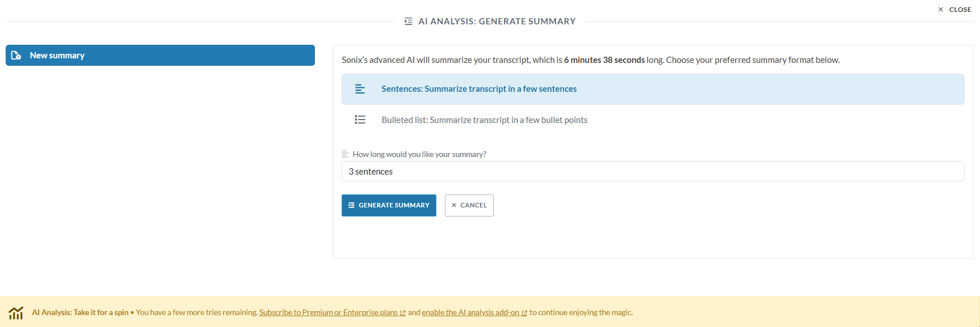Follow the enable AI analysis add-on link
The width and height of the screenshot is (980, 327).
[470, 312]
